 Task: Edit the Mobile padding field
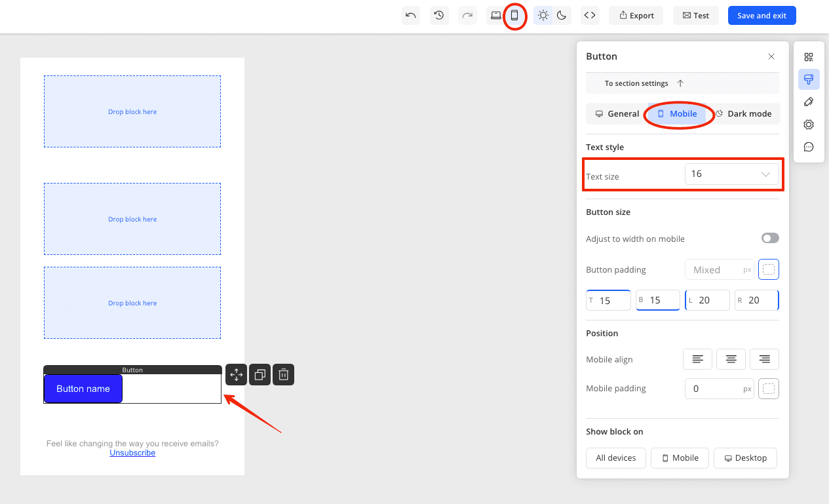tap(720, 389)
